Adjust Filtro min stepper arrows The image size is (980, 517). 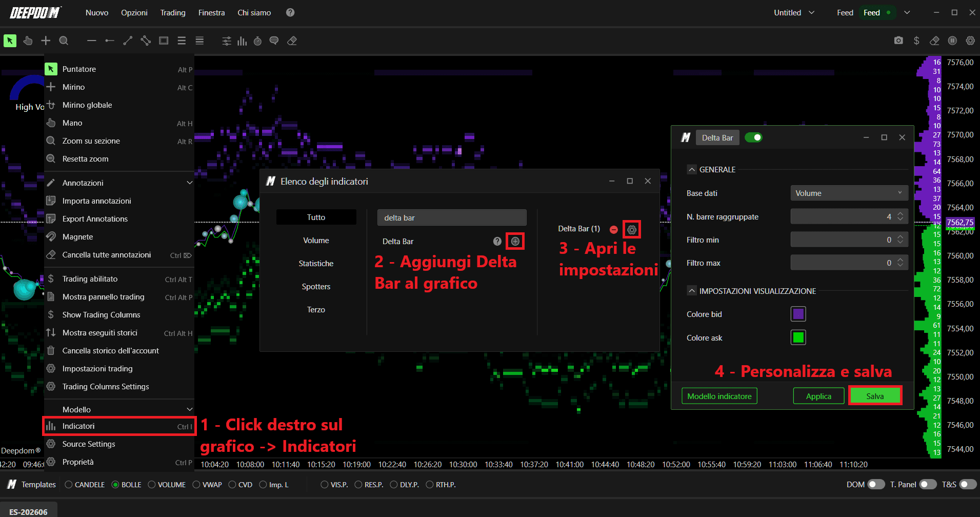(900, 240)
